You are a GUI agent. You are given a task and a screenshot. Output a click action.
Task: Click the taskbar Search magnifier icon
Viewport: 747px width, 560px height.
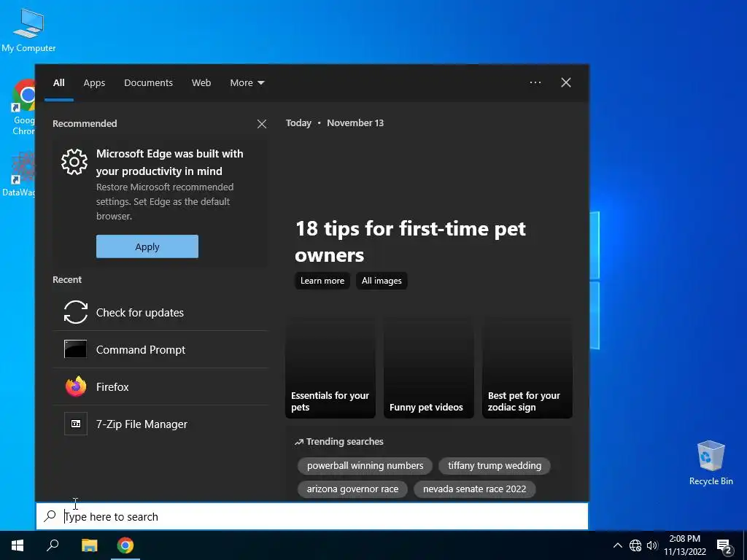pos(53,545)
